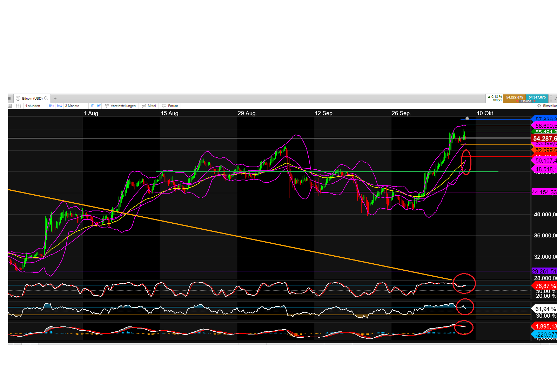
Task: Open the chart layout grid icon
Action: (19, 106)
